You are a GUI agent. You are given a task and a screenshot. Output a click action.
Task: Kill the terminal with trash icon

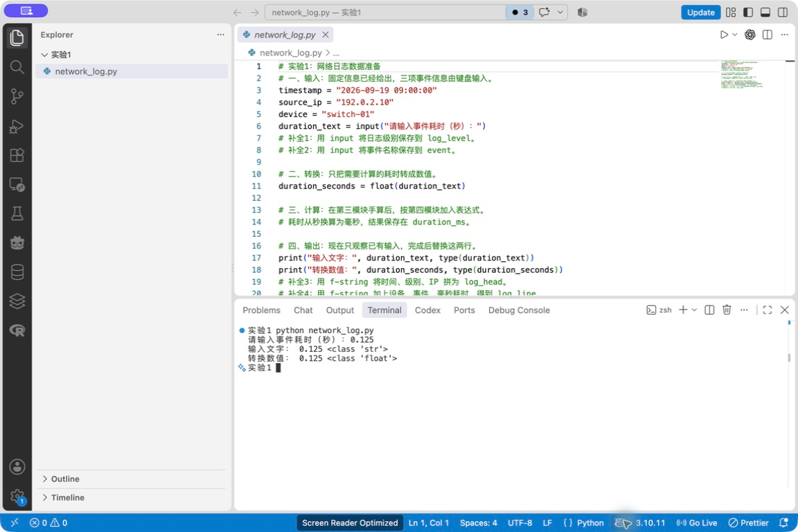pyautogui.click(x=727, y=310)
